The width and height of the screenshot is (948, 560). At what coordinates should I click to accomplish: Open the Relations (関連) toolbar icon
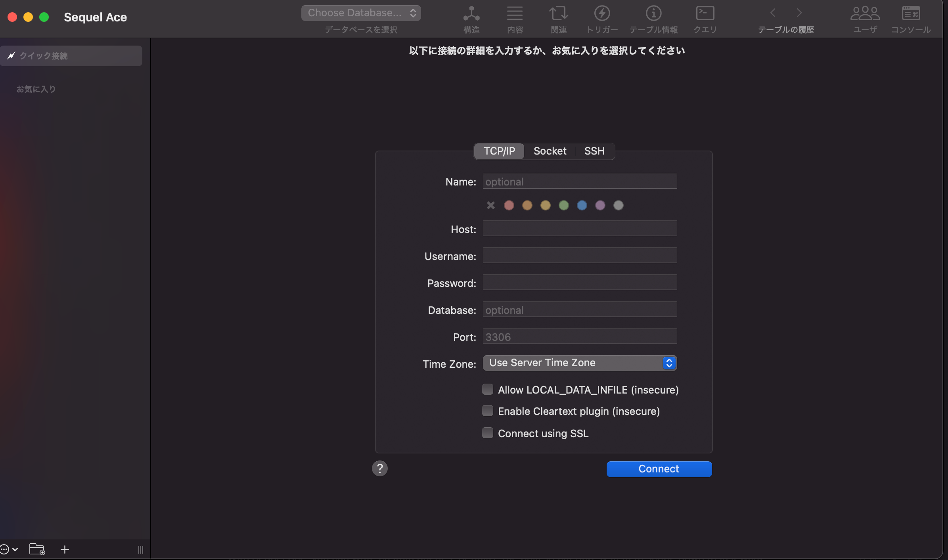558,14
